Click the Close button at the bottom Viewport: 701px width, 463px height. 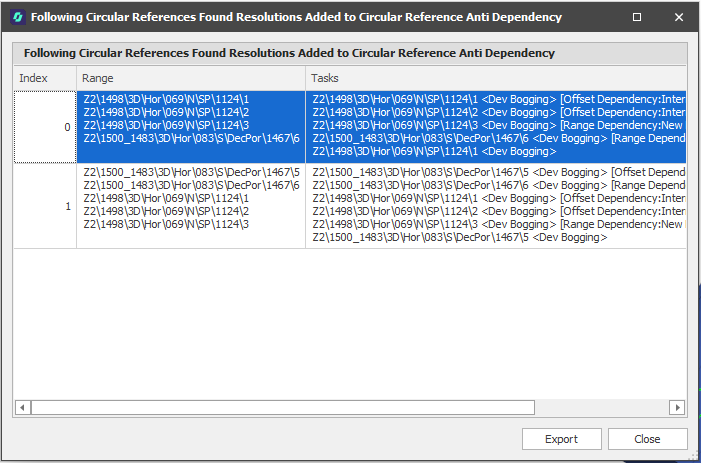click(x=647, y=439)
